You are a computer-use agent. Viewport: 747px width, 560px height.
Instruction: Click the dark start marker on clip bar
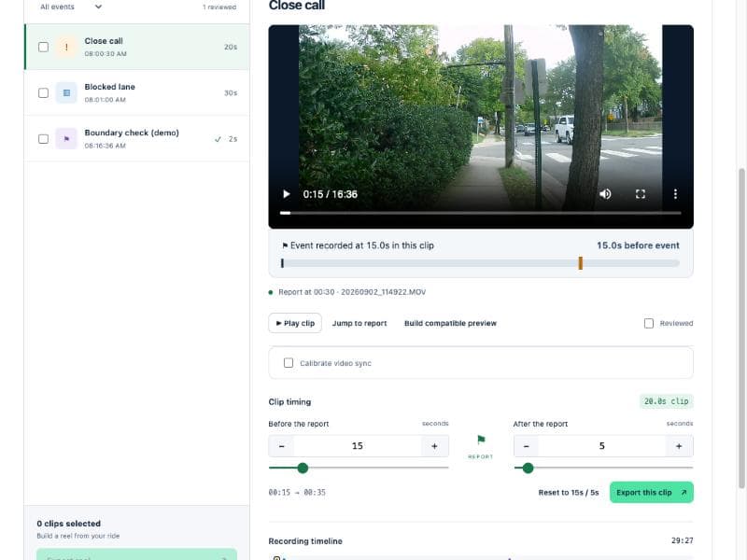[x=282, y=263]
